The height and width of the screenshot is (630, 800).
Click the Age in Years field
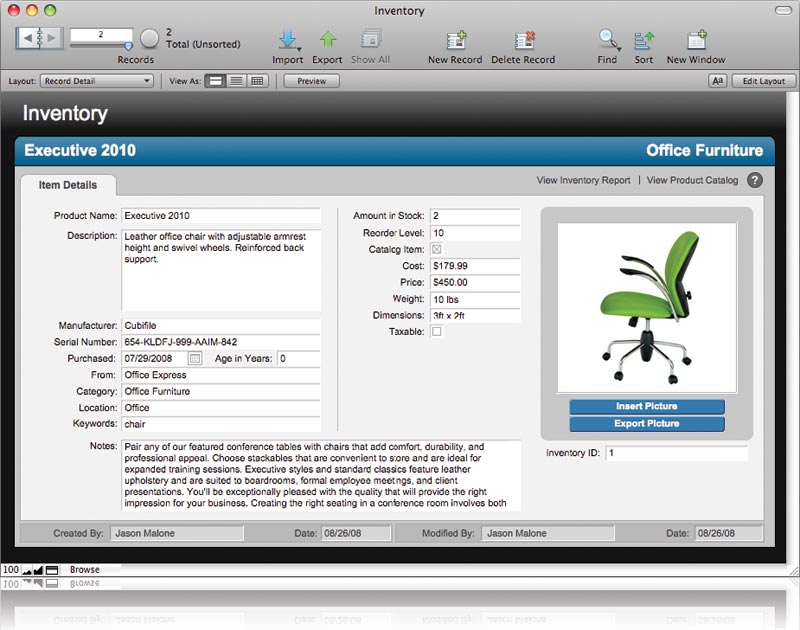[x=298, y=359]
